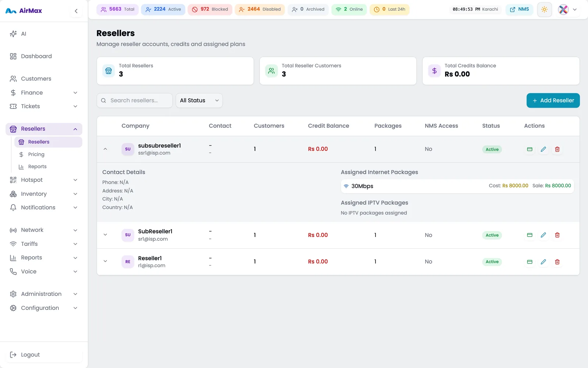Screen dimensions: 588x368
Task: Collapse the Resellers menu chevron
Action: (x=75, y=129)
